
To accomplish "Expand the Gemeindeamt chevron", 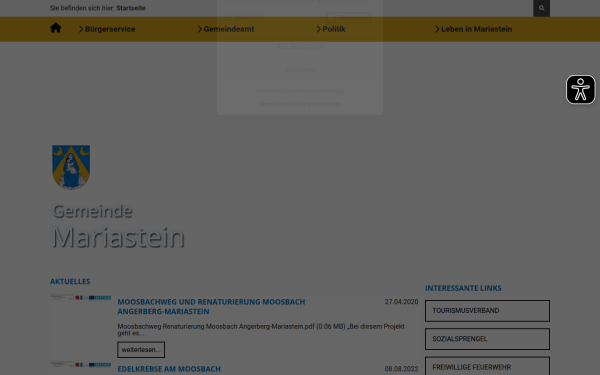I will [x=200, y=29].
